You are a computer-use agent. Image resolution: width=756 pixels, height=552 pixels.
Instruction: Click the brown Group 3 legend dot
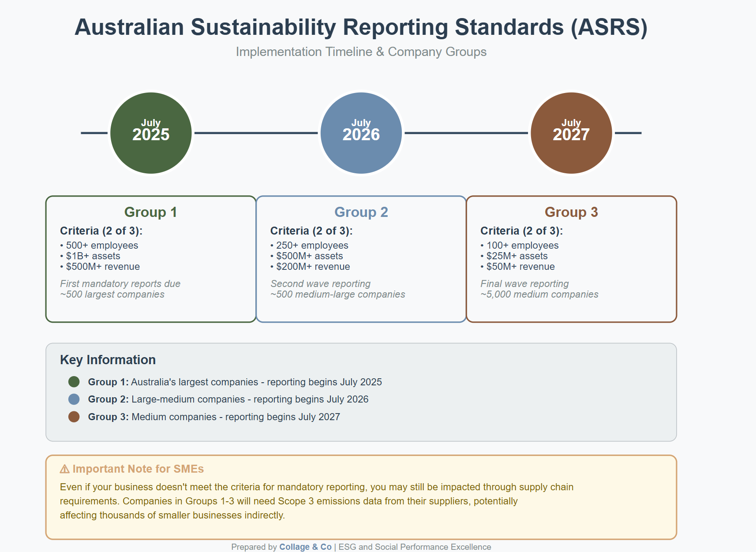point(74,417)
